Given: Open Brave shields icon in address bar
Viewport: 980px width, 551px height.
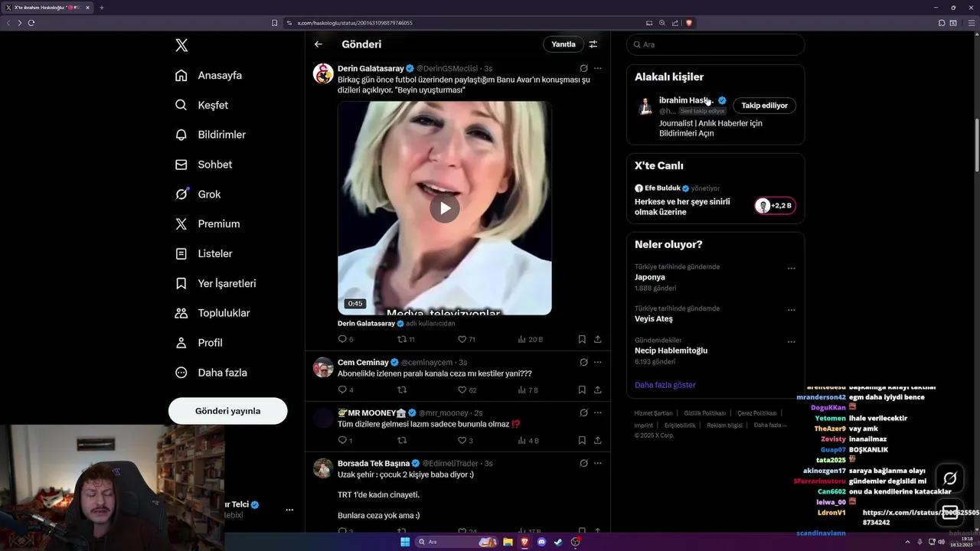Looking at the screenshot, I should pyautogui.click(x=689, y=23).
